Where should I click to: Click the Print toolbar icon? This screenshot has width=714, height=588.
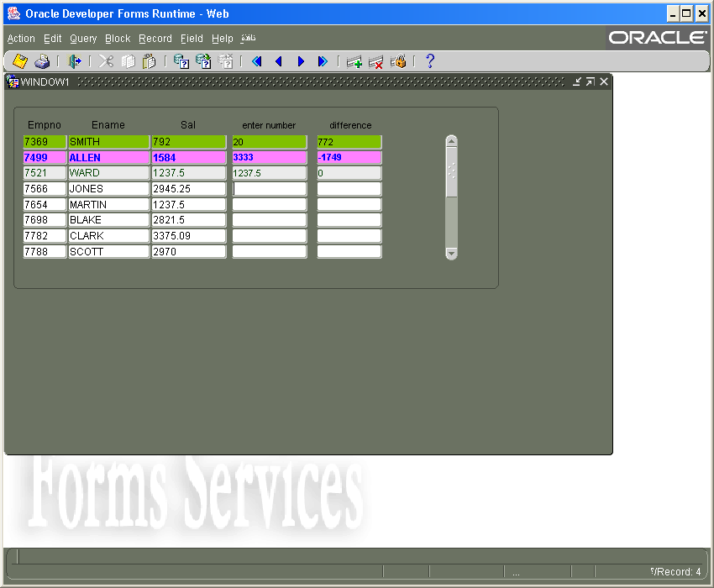pos(42,61)
